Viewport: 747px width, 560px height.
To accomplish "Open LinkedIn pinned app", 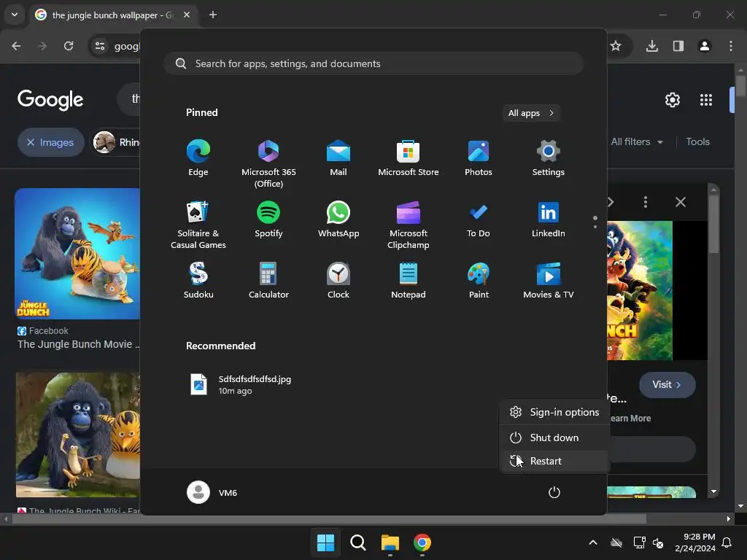I will (x=549, y=219).
